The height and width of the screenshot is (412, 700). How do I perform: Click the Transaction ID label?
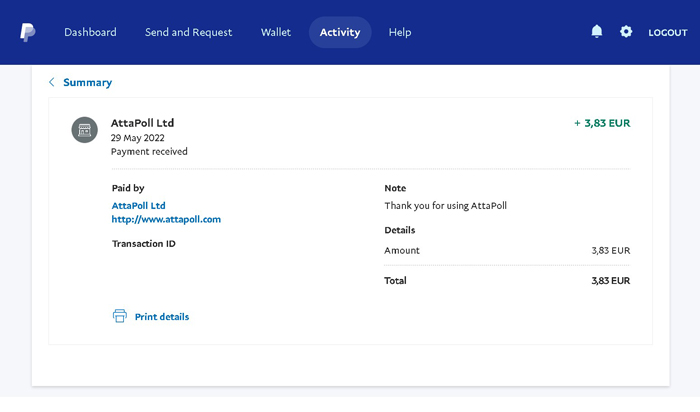tap(144, 244)
